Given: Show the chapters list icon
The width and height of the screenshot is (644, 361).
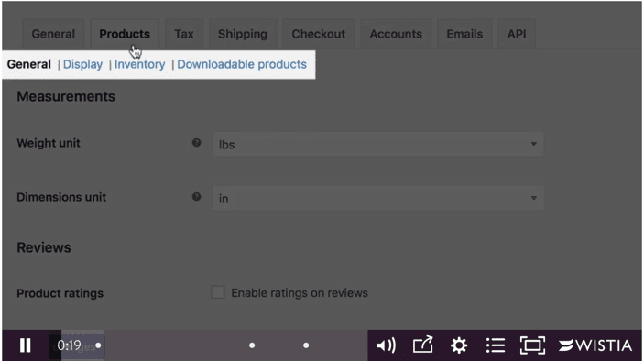Looking at the screenshot, I should [496, 345].
